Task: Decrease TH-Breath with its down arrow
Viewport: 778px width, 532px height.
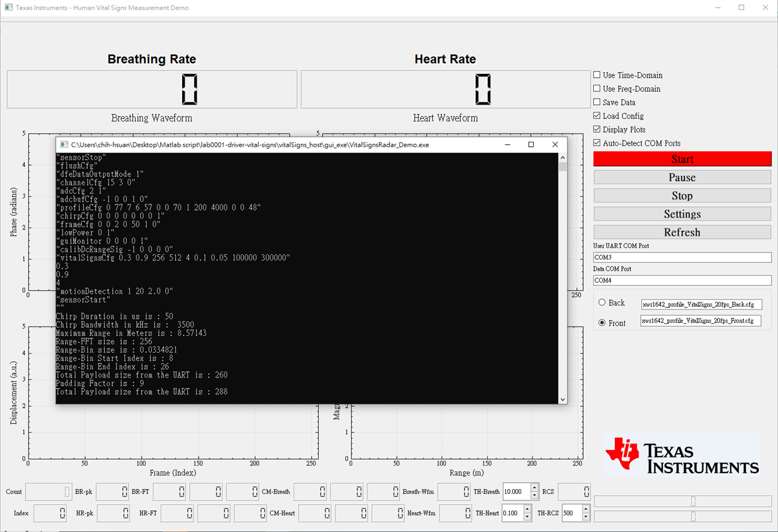Action: tap(534, 495)
